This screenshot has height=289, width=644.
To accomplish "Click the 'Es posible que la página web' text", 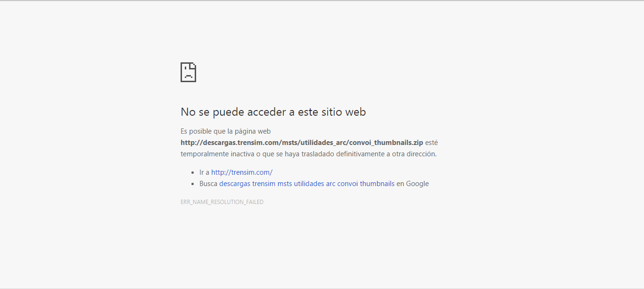I will point(225,131).
